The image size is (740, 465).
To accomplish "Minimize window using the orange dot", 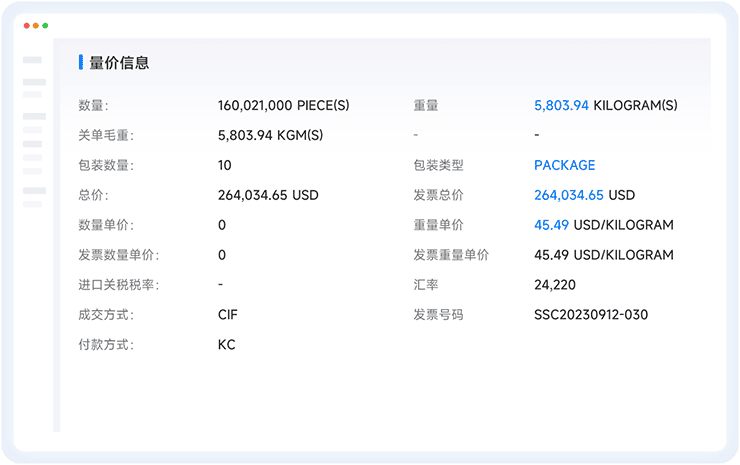I will [x=36, y=25].
